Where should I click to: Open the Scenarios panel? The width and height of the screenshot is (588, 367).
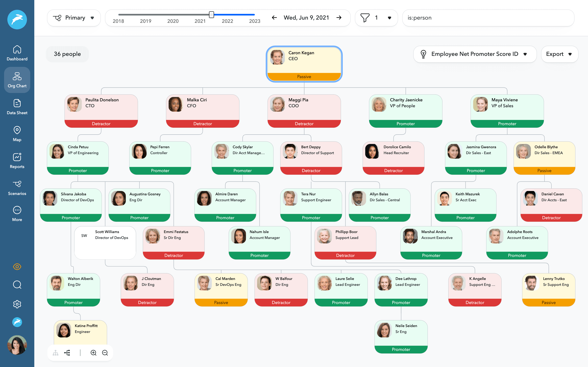tap(17, 187)
